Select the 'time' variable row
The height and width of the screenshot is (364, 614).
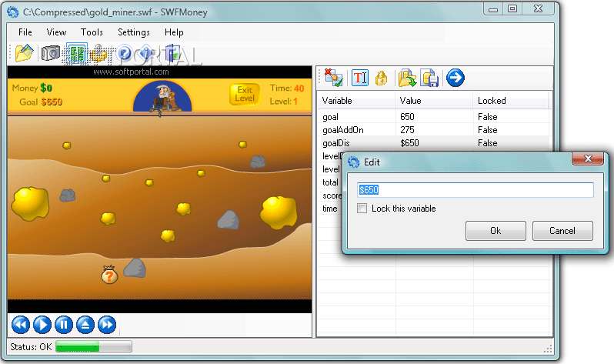pos(330,209)
